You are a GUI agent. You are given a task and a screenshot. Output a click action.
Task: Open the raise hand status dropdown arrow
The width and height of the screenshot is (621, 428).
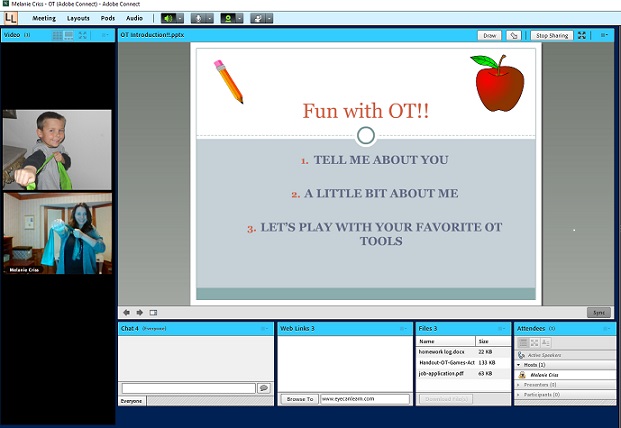pyautogui.click(x=270, y=18)
